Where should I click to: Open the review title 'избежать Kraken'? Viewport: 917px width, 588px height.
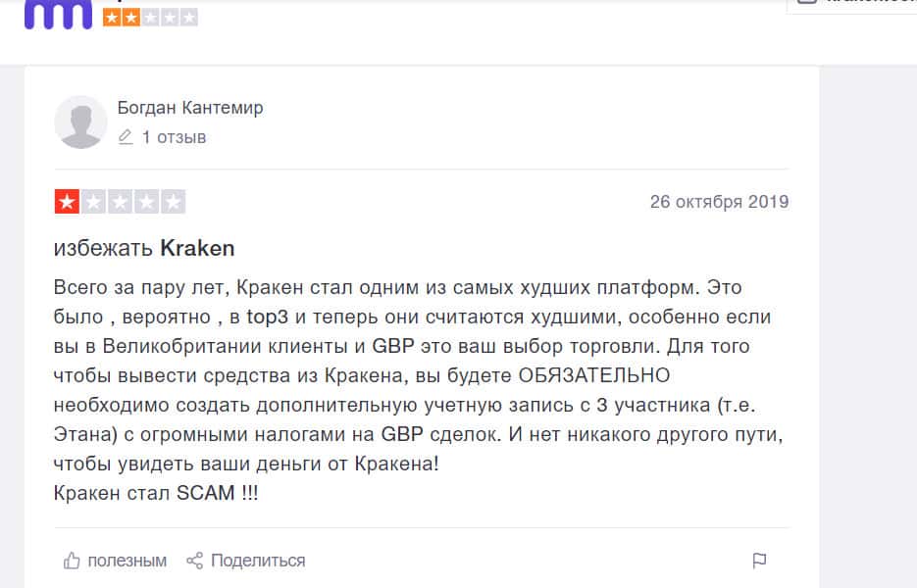point(144,248)
